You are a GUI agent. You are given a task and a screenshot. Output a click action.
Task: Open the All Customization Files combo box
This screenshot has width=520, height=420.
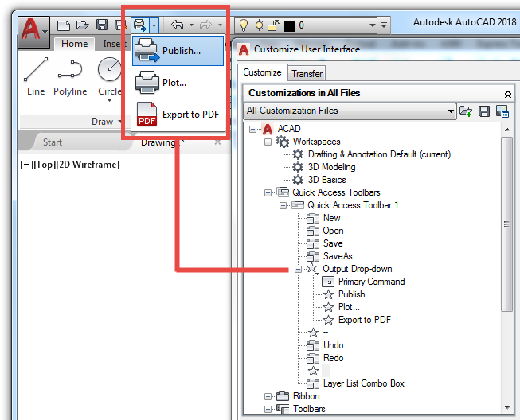click(x=350, y=111)
